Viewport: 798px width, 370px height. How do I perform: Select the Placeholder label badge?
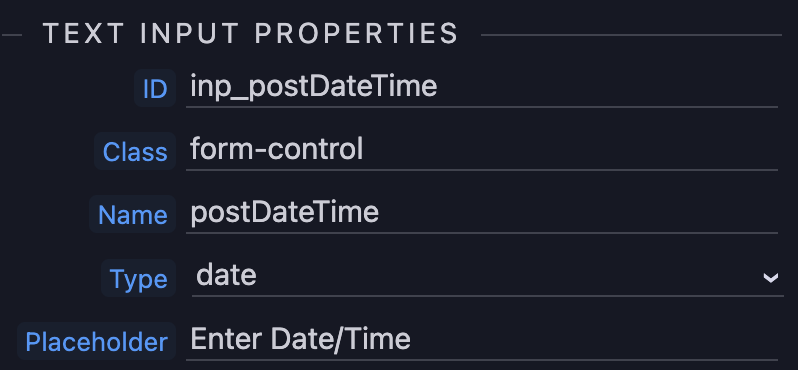(x=97, y=341)
